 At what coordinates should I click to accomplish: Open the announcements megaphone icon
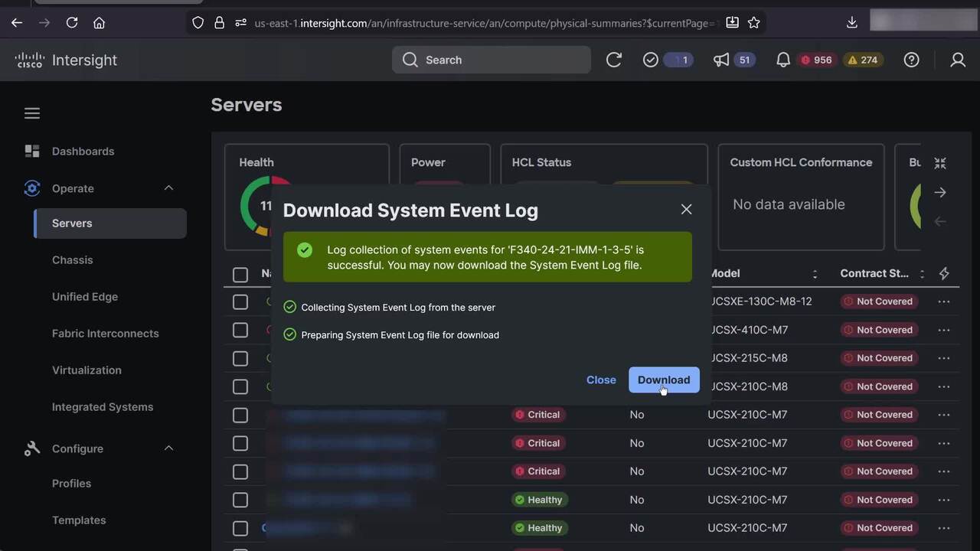tap(721, 60)
